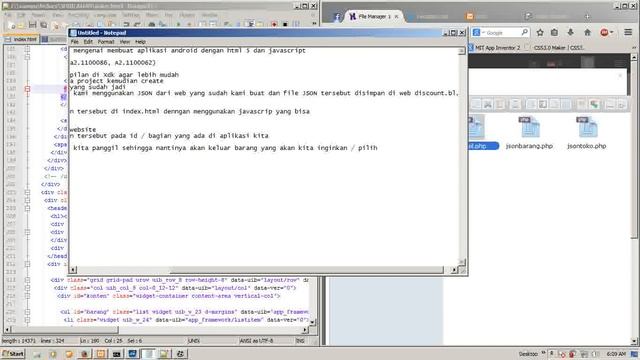Click Notepad horizontal scrollbar right arrow

click(x=454, y=270)
